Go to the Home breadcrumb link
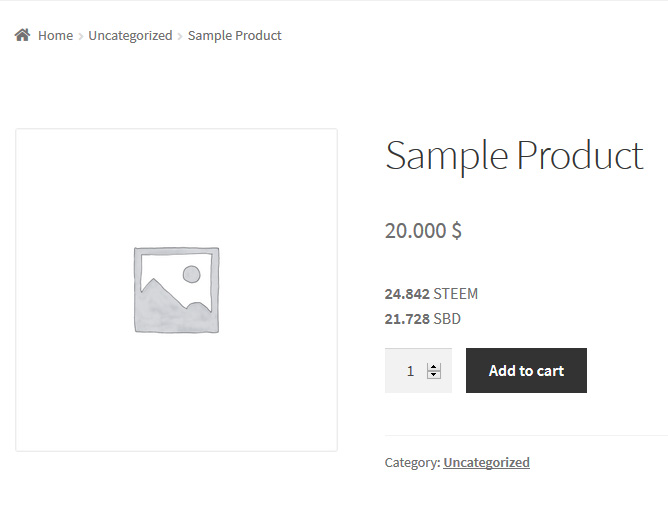 (55, 36)
